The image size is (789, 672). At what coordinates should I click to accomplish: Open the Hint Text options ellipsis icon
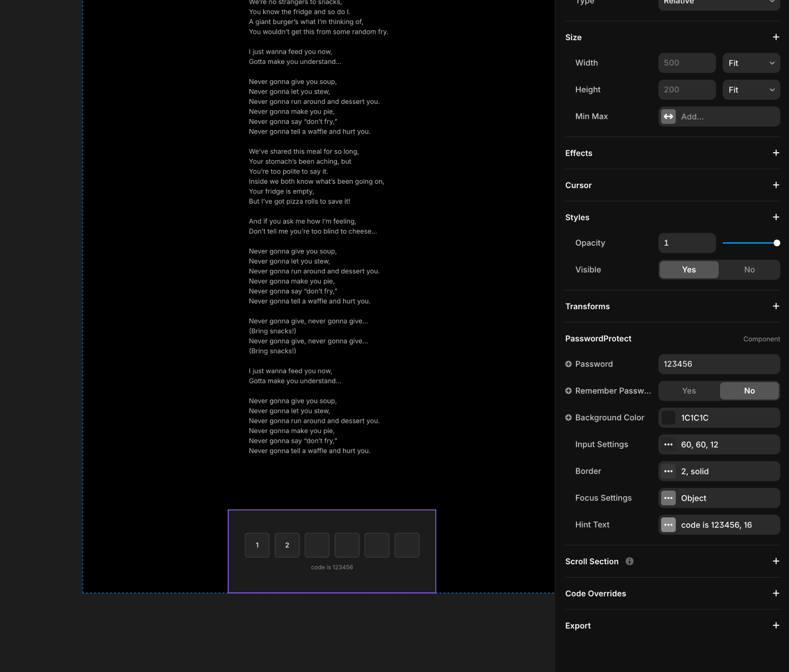pos(668,525)
